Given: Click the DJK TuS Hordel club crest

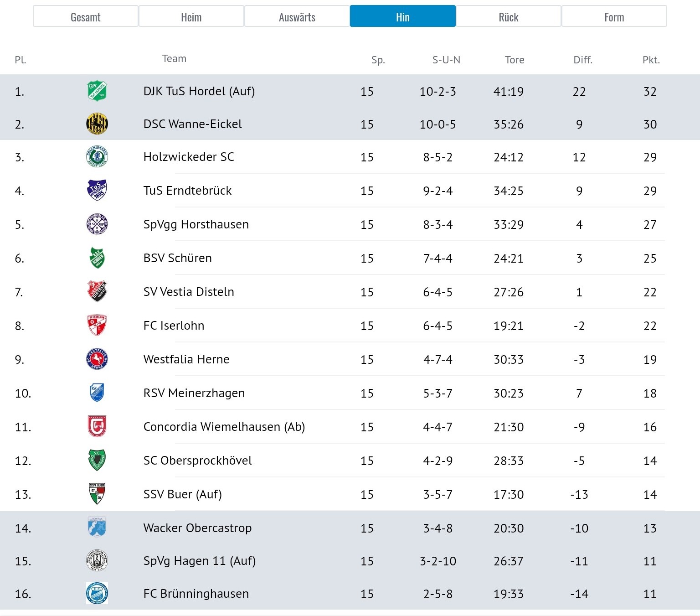Looking at the screenshot, I should tap(97, 91).
